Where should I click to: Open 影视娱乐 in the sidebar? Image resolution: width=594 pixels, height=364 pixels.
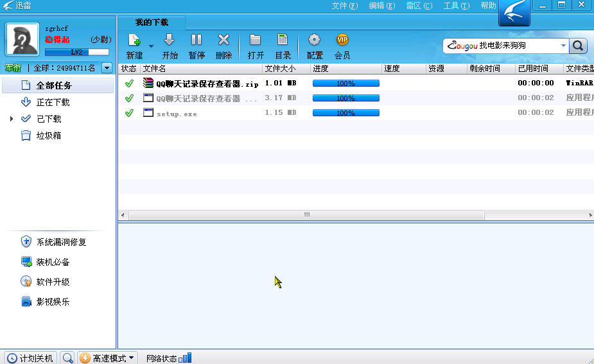point(45,302)
